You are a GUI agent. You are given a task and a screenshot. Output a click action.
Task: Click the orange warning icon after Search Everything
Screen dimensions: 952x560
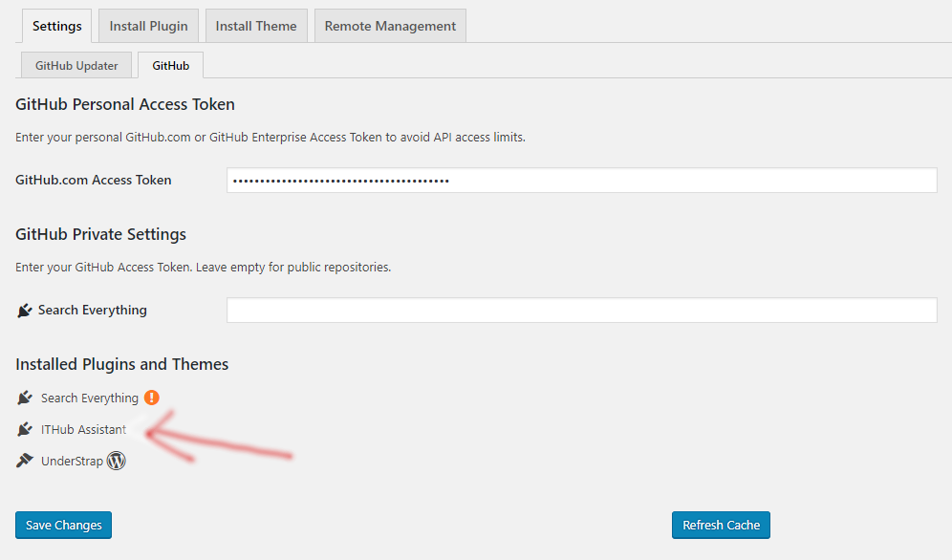coord(152,398)
